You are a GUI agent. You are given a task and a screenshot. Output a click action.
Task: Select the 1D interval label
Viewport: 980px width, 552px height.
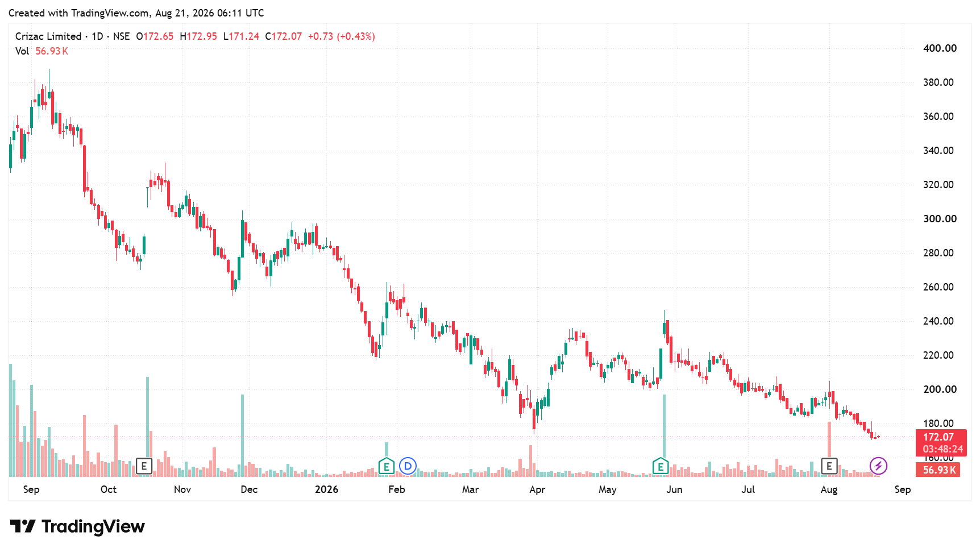click(x=97, y=36)
